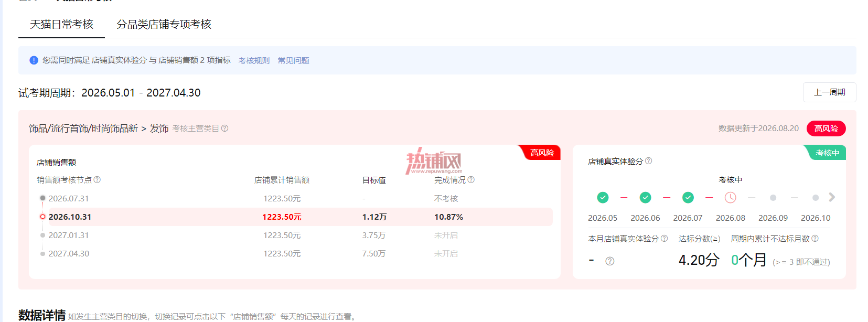The image size is (868, 322).
Task: Select the 2026.08 clock marker
Action: pyautogui.click(x=731, y=198)
